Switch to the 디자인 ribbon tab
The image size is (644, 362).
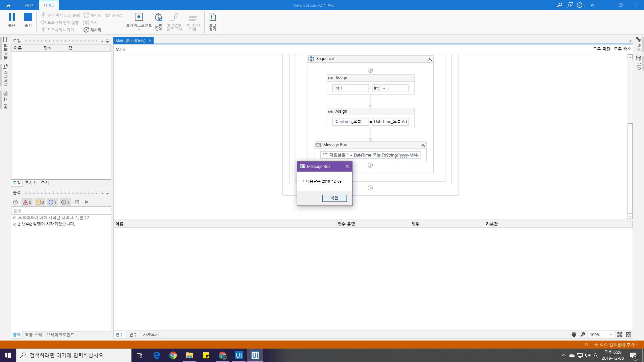click(x=28, y=5)
